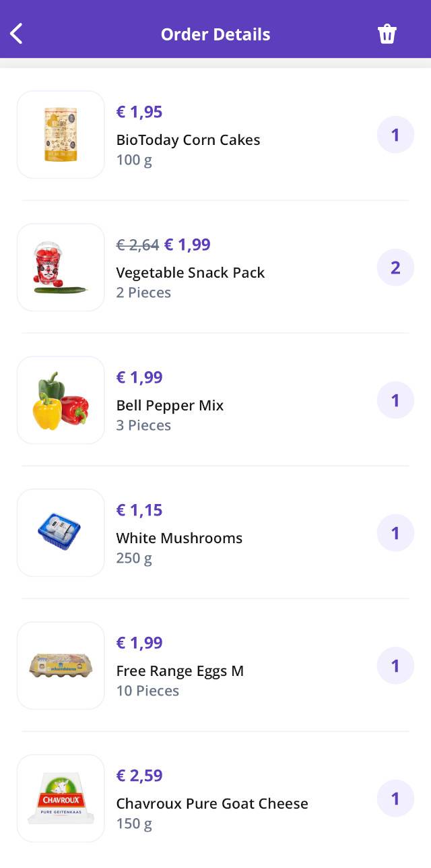Tap the White Mushrooms quantity badge
This screenshot has height=868, width=431.
(395, 533)
